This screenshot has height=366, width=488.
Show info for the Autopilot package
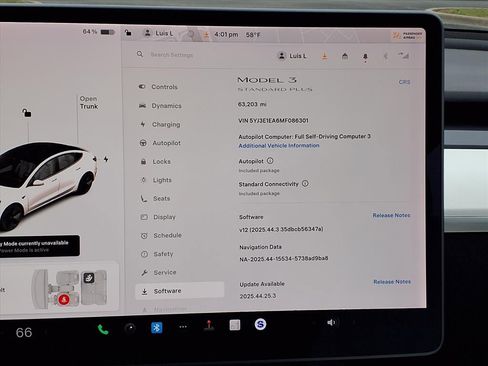coord(270,161)
